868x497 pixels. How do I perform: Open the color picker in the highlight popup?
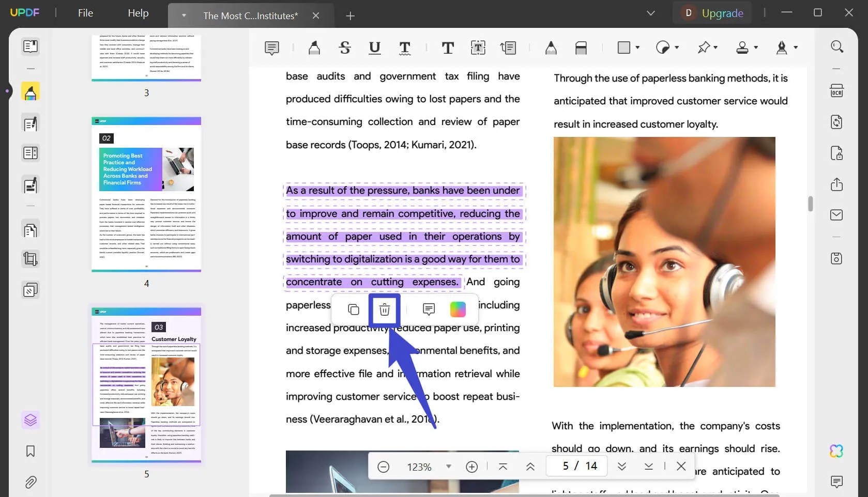click(458, 309)
